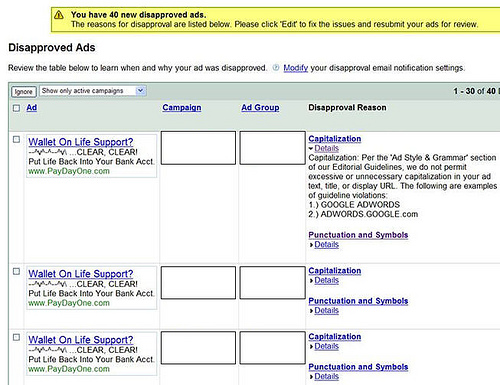The image size is (500, 385).
Task: Expand Details under third row Capitalization
Action: tap(326, 346)
